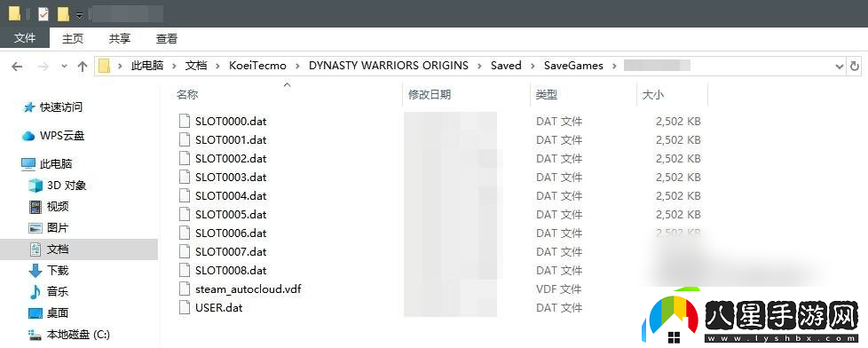This screenshot has width=868, height=348.
Task: Click the Refresh button beside address bar
Action: pos(855,66)
